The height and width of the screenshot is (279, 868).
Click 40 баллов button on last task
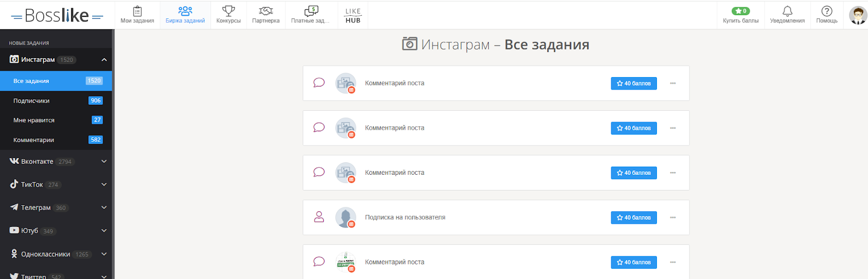[x=634, y=262]
